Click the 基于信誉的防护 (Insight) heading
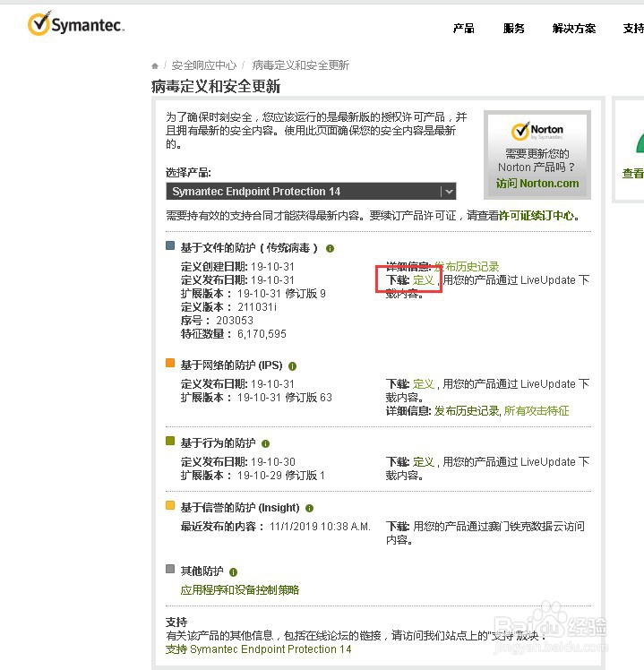 [x=240, y=508]
